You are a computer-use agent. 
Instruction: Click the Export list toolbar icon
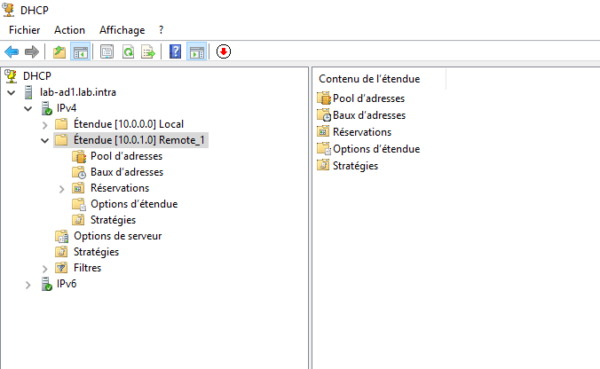(148, 52)
